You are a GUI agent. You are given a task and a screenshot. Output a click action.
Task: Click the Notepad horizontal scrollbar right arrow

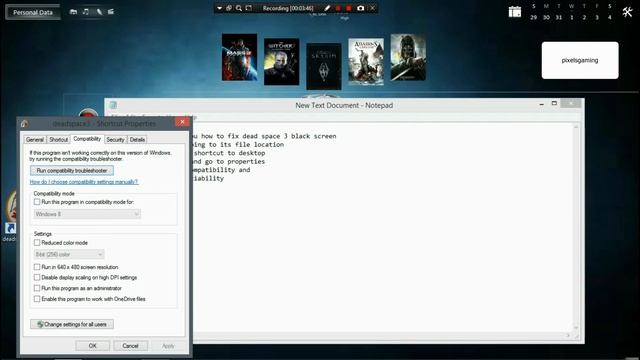pyautogui.click(x=568, y=336)
